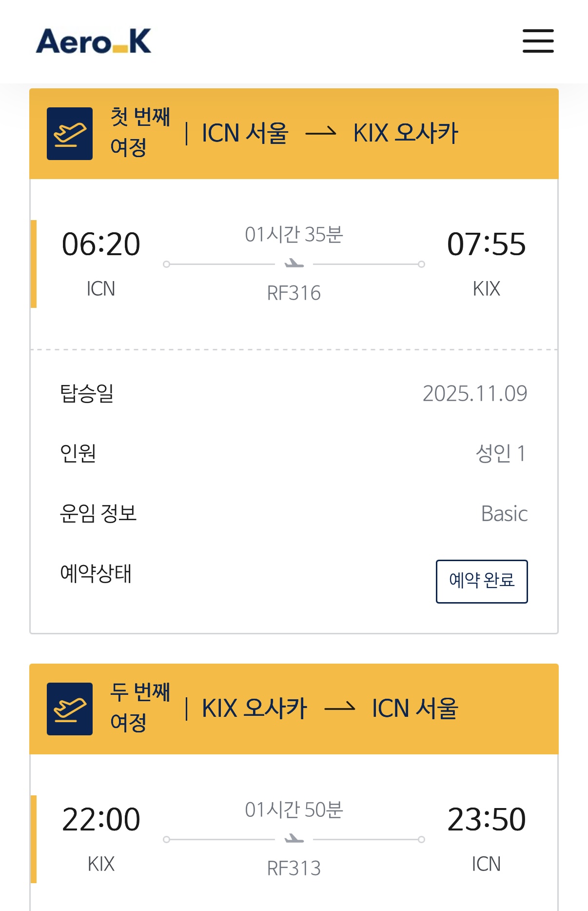Image resolution: width=588 pixels, height=911 pixels.
Task: Click the small plane above RF316
Action: click(x=294, y=264)
